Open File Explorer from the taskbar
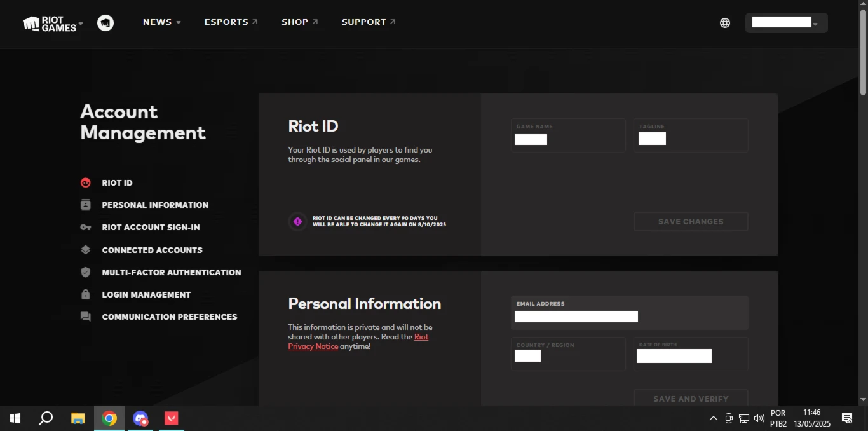Viewport: 868px width, 431px height. coord(78,418)
